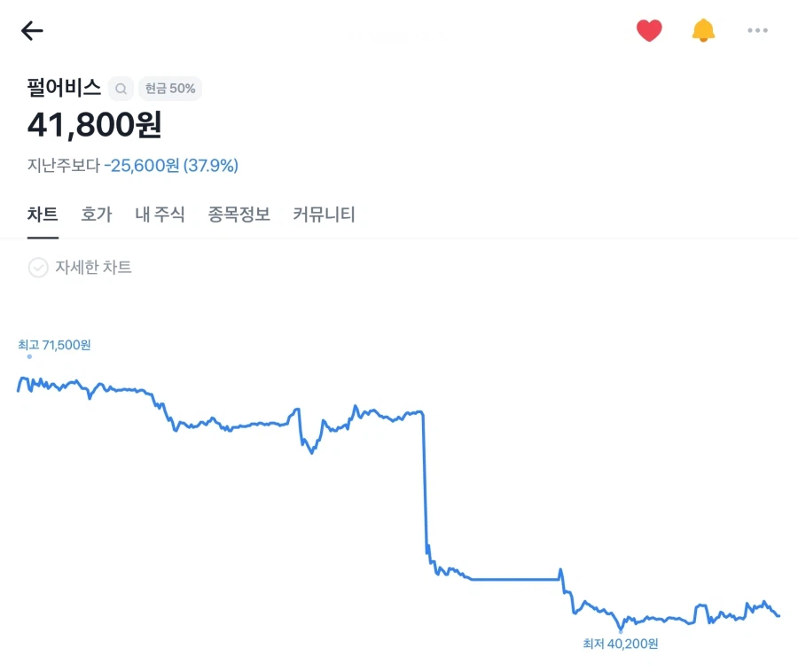This screenshot has width=798, height=672.
Task: Open the three-dot more options menu
Action: pyautogui.click(x=757, y=31)
